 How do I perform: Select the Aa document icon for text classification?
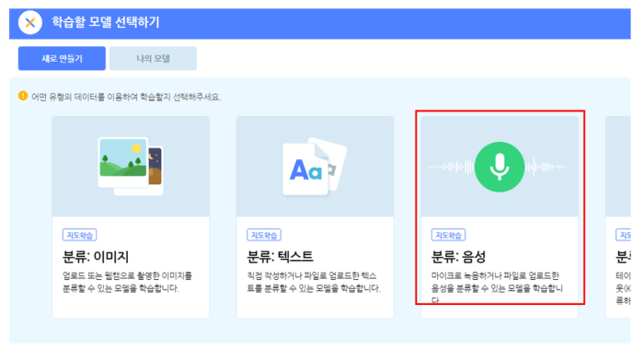pyautogui.click(x=315, y=167)
